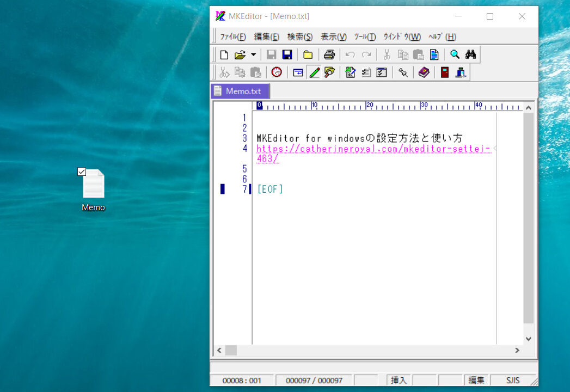Click the scroll up arrow of vertical scrollbar
Screen dimensions: 570x392
coord(529,108)
